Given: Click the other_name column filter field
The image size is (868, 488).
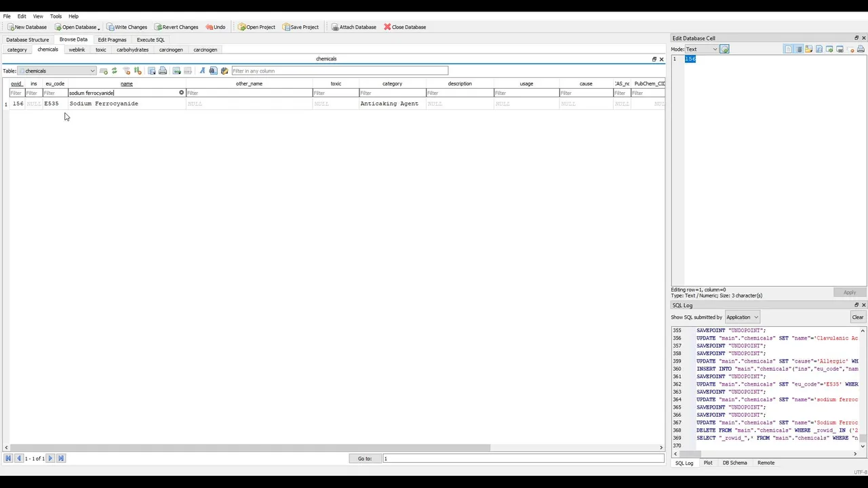Looking at the screenshot, I should pos(249,93).
